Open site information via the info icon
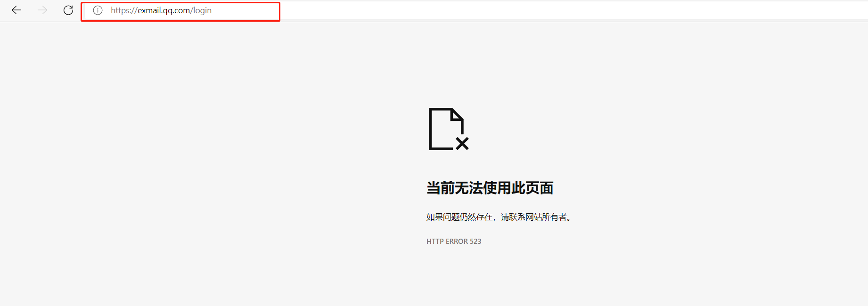Image resolution: width=868 pixels, height=306 pixels. (x=98, y=10)
